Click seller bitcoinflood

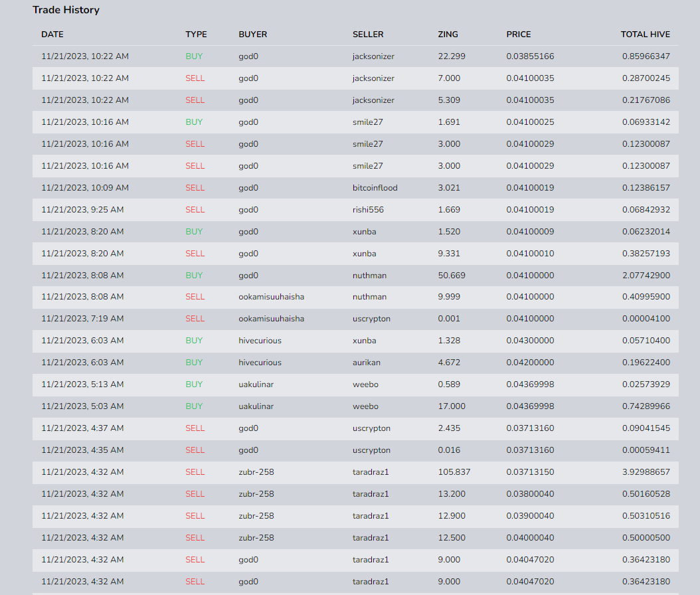pyautogui.click(x=375, y=188)
